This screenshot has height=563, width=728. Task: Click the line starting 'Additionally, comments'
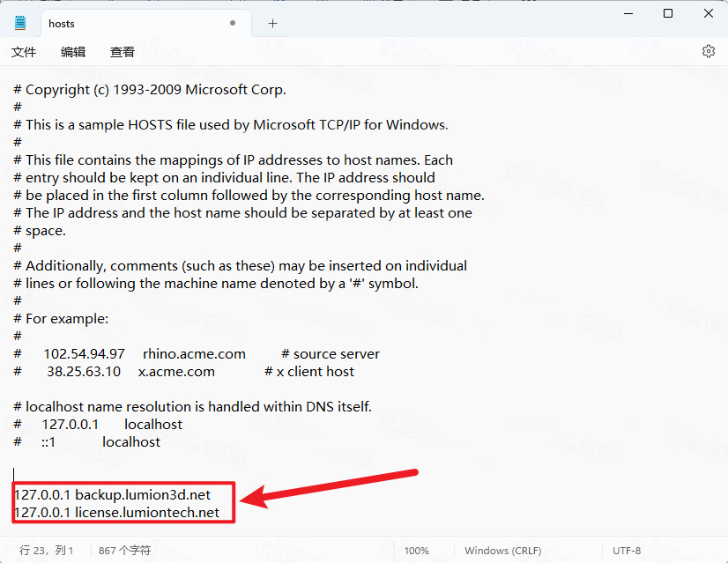[240, 266]
